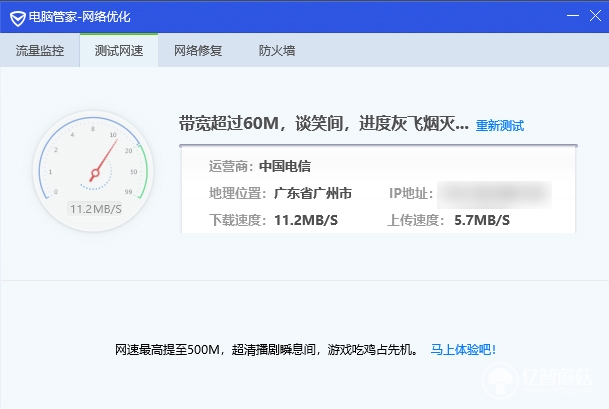
Task: Click the speedometer gauge dial
Action: pos(93,171)
